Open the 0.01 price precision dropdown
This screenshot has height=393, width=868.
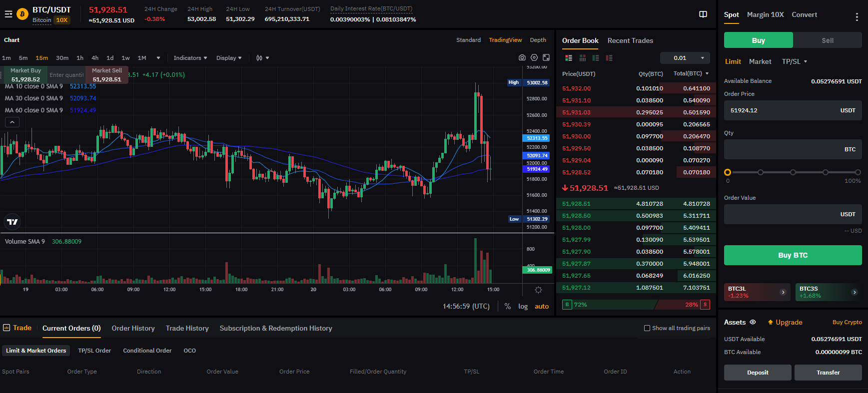click(x=685, y=58)
